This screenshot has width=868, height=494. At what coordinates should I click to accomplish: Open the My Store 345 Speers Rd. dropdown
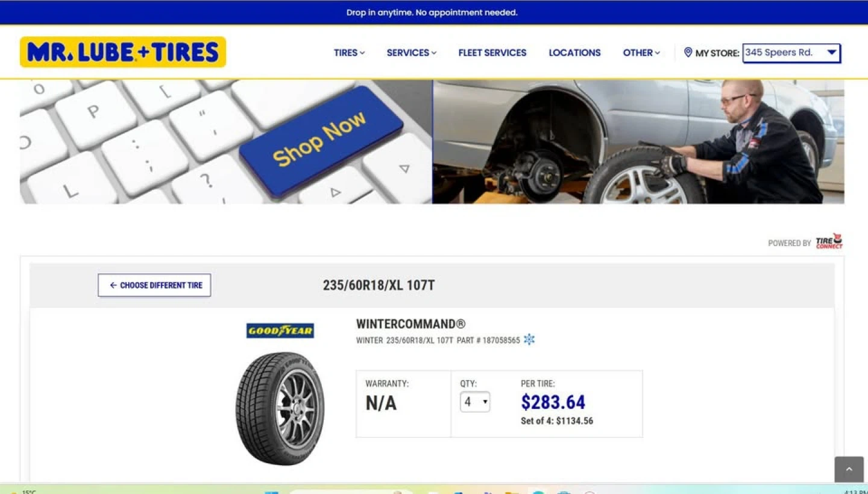click(791, 53)
